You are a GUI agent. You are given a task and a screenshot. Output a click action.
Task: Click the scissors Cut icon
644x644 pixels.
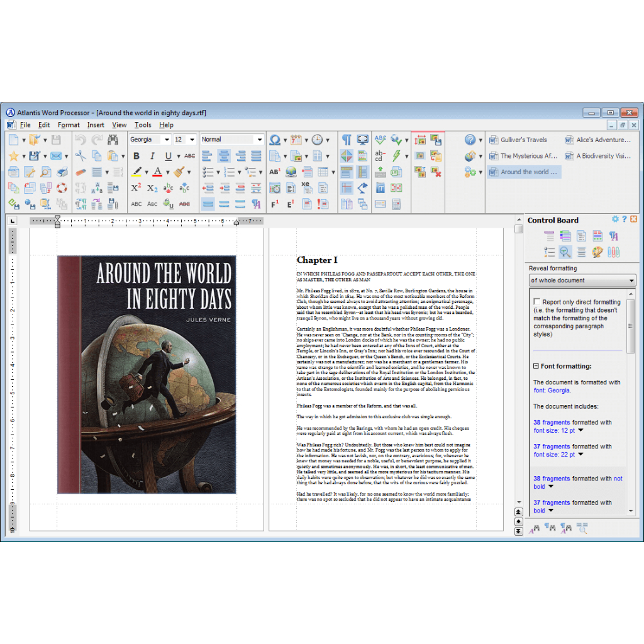click(x=80, y=156)
